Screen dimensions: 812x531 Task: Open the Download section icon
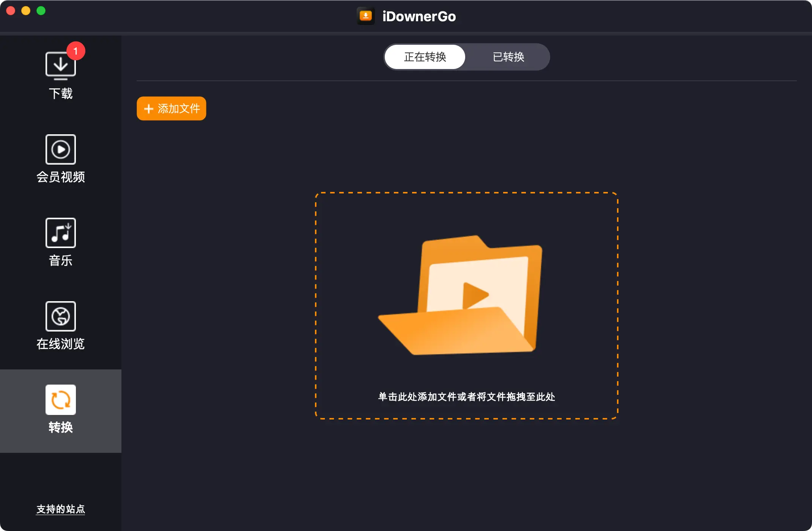60,66
